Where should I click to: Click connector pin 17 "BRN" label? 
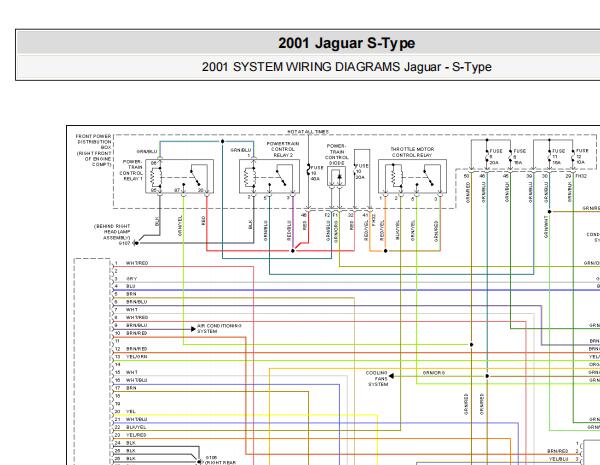tap(131, 388)
